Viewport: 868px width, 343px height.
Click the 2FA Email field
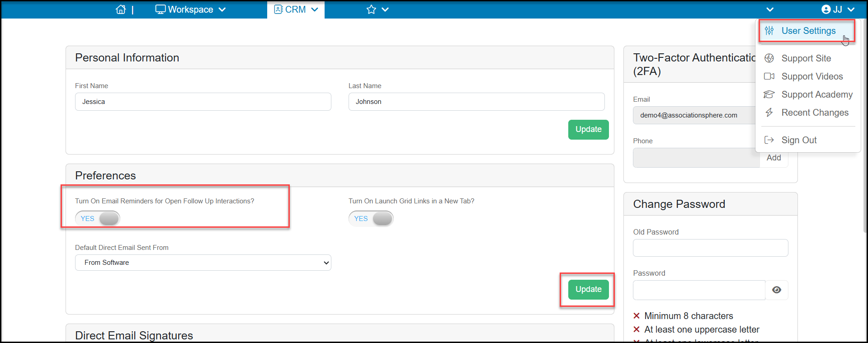point(694,115)
